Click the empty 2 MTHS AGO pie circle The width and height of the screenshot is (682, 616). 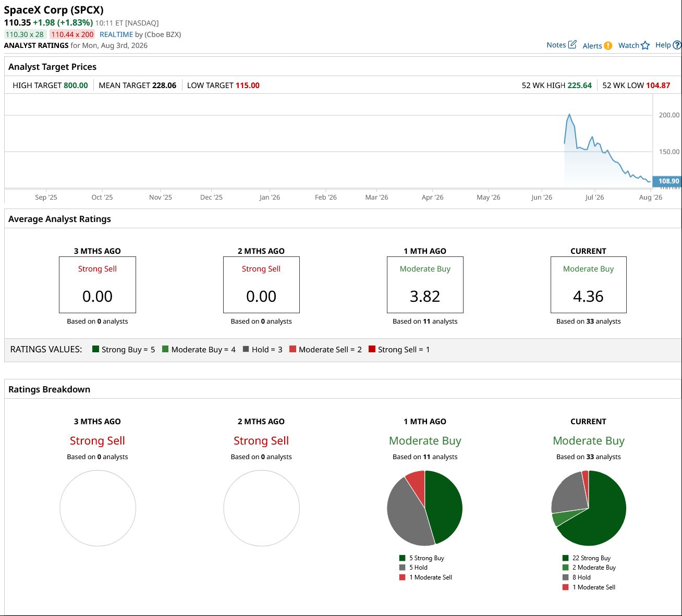(x=261, y=508)
